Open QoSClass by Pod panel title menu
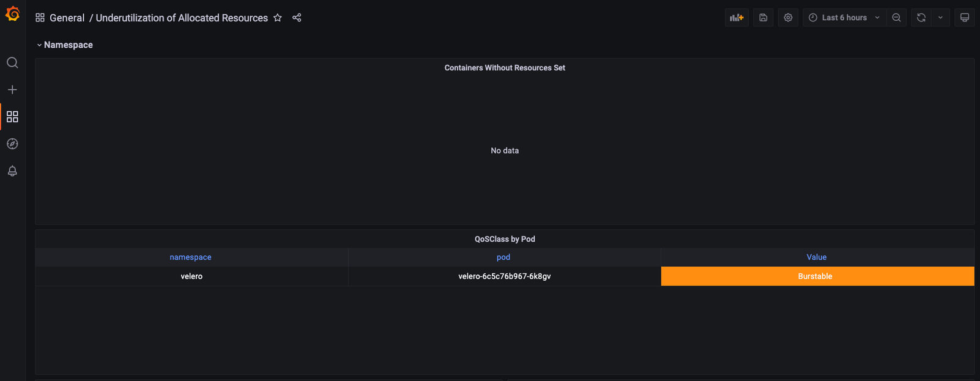The image size is (980, 381). (505, 239)
